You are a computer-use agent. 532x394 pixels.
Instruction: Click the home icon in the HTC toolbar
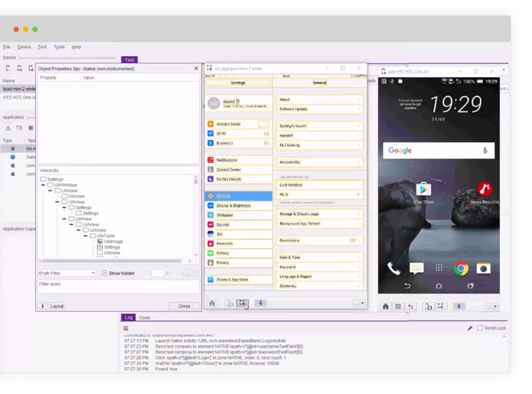pyautogui.click(x=385, y=306)
